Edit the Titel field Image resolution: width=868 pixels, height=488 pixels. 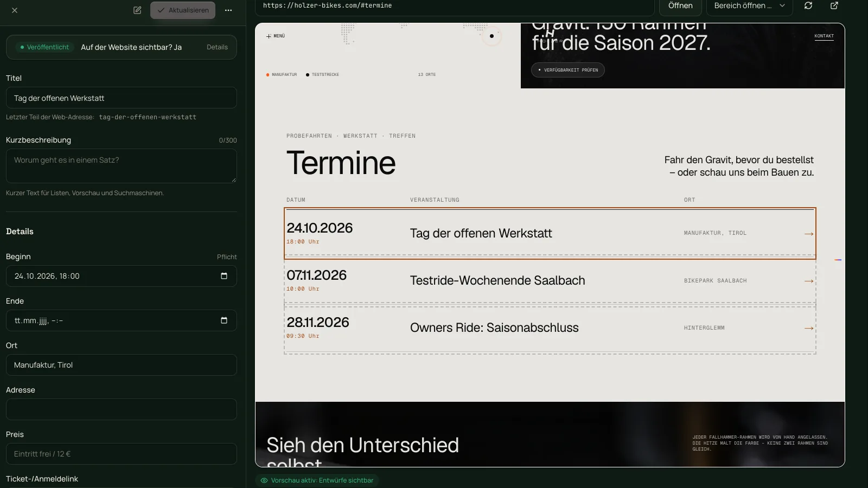pyautogui.click(x=122, y=98)
